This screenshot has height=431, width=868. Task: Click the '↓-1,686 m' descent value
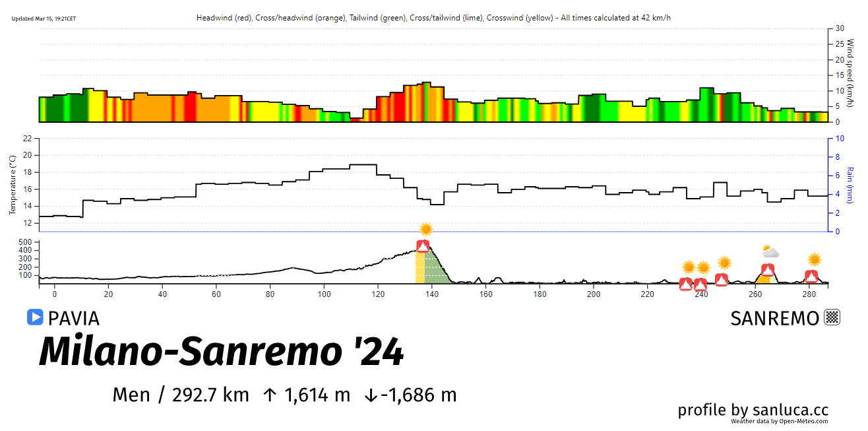click(411, 395)
